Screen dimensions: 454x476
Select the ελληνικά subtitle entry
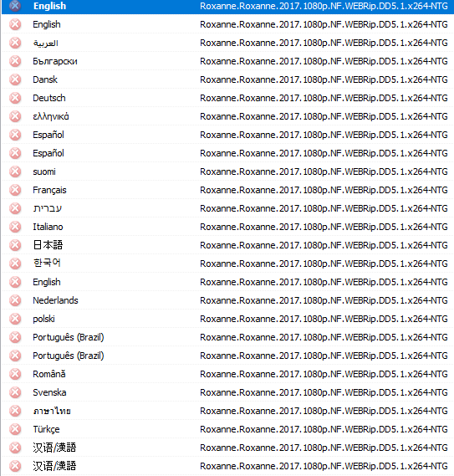(x=227, y=116)
